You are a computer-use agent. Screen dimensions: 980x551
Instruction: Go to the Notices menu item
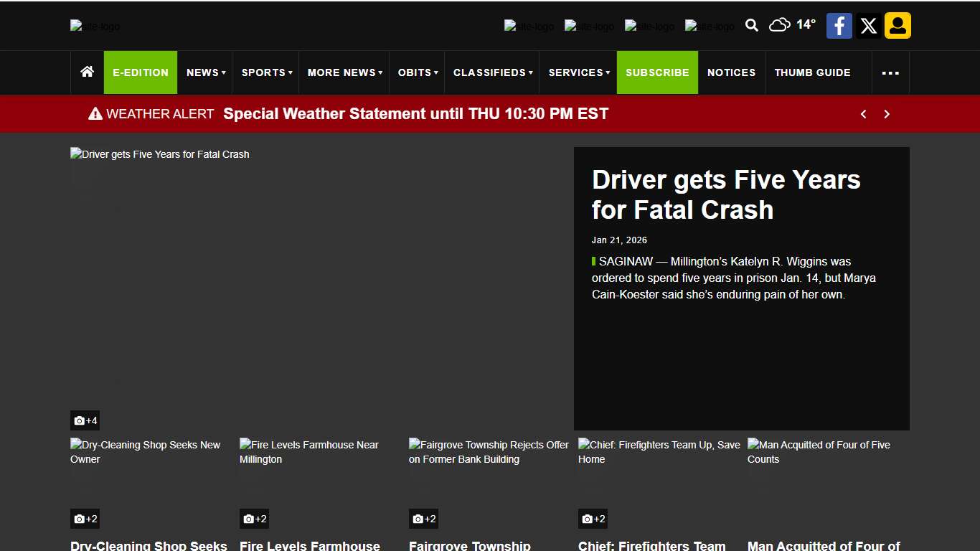pyautogui.click(x=731, y=72)
